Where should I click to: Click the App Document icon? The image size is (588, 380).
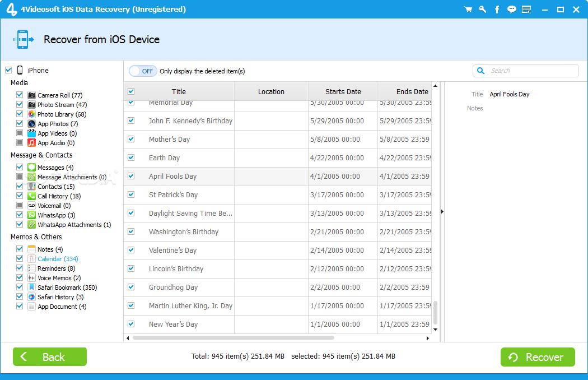point(31,307)
